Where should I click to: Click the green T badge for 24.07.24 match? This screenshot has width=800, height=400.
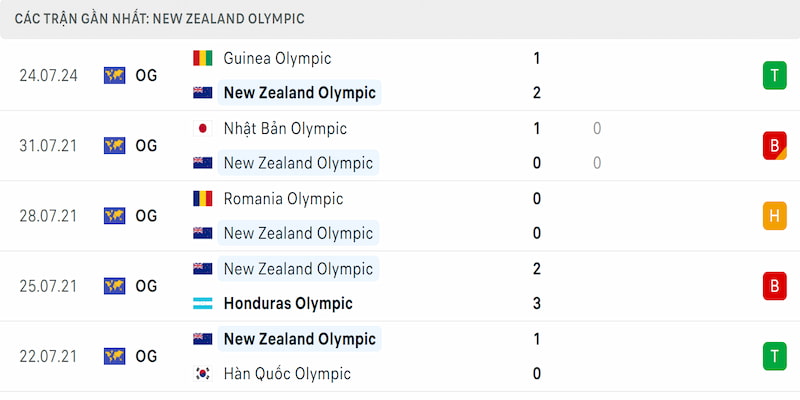pos(774,76)
